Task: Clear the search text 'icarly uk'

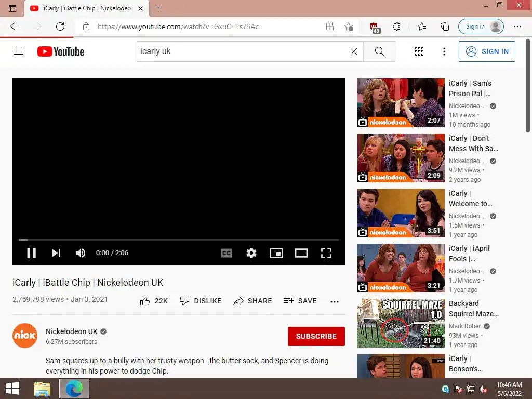Action: point(353,51)
